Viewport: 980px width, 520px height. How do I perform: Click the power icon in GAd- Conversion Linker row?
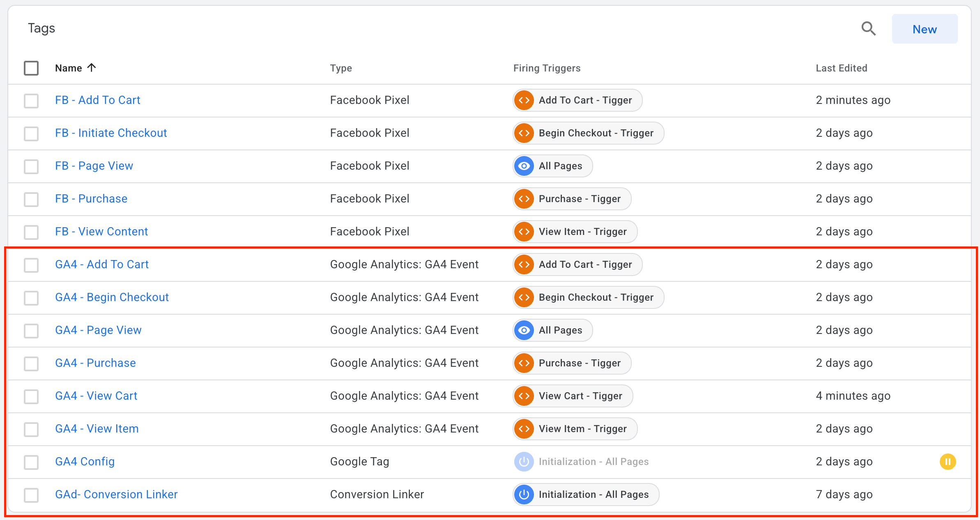point(524,495)
